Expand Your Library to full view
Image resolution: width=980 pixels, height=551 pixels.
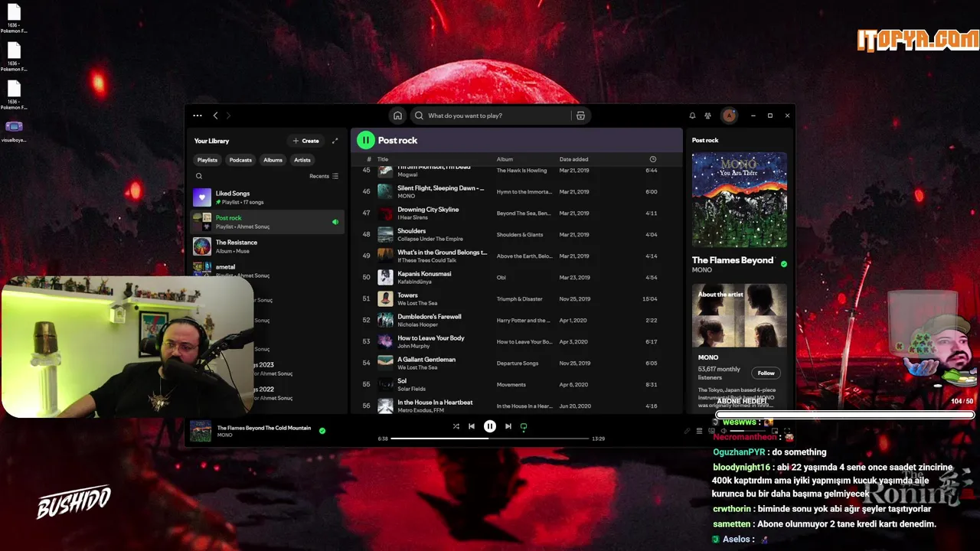[335, 141]
